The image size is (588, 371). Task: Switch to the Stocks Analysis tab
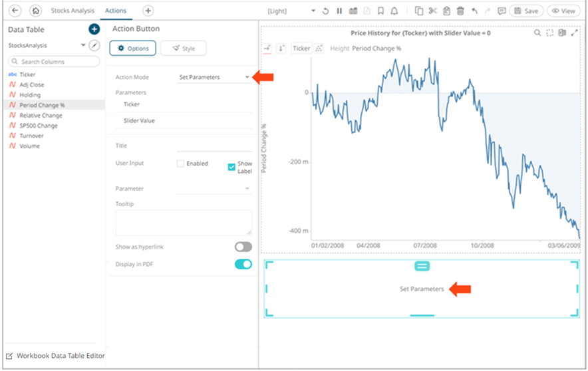click(72, 11)
